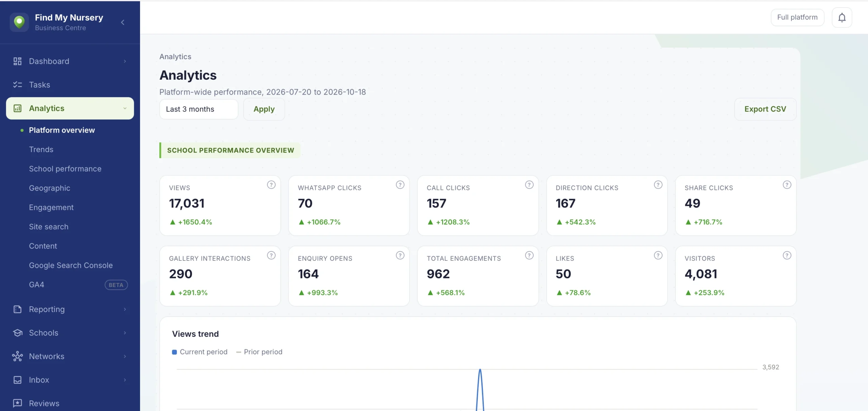Show help for Total Engagements metric
This screenshot has height=411, width=868.
pos(529,255)
